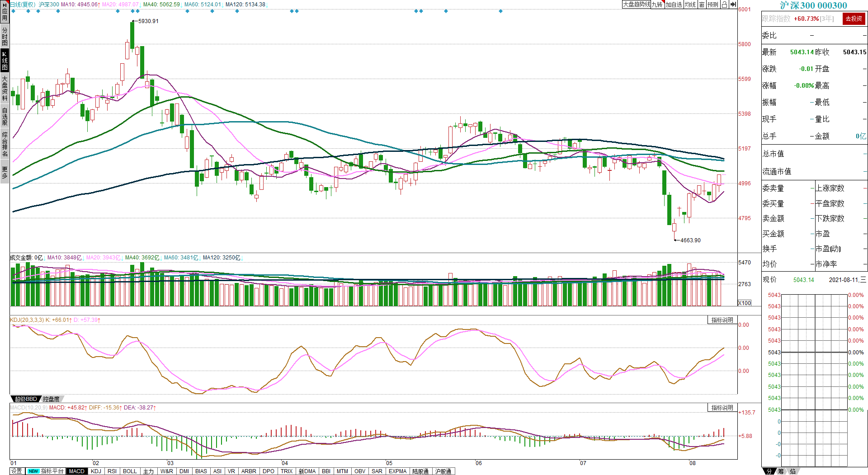Click the jump-to-end arrow icon

click(x=733, y=5)
